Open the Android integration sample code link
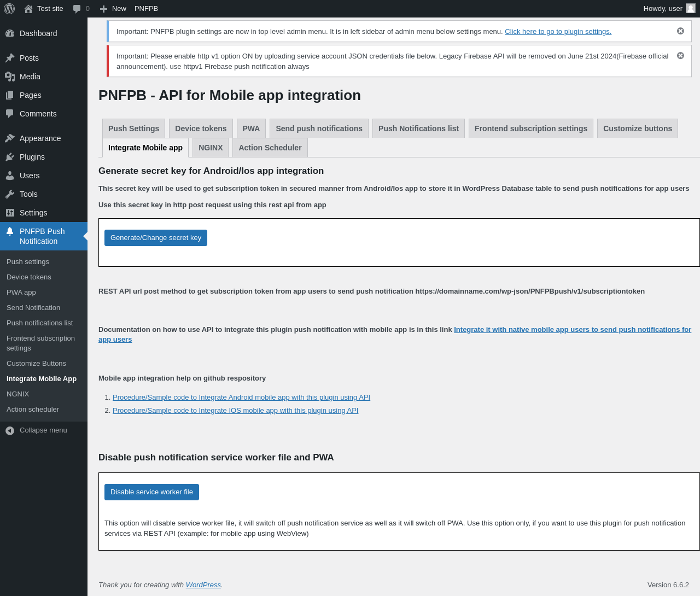 241,398
